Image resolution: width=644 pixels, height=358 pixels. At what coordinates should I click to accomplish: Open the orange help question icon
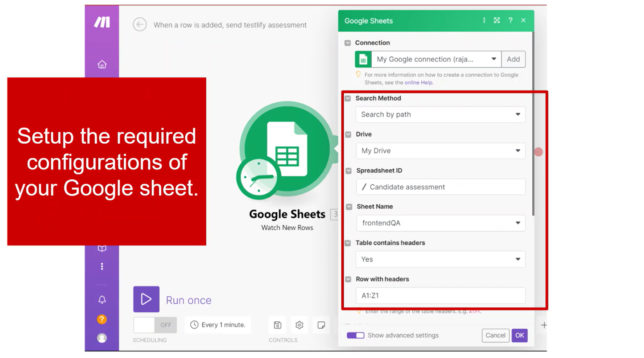tap(102, 319)
